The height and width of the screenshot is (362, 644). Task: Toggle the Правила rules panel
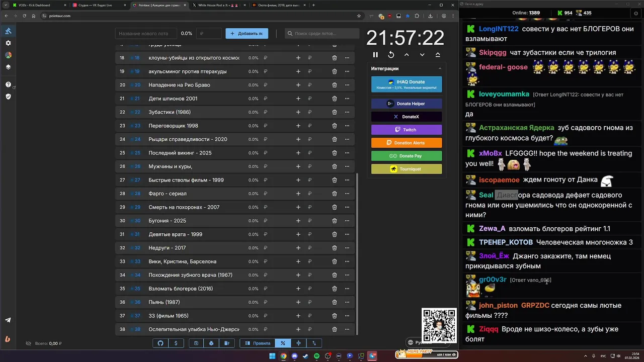coord(258,343)
